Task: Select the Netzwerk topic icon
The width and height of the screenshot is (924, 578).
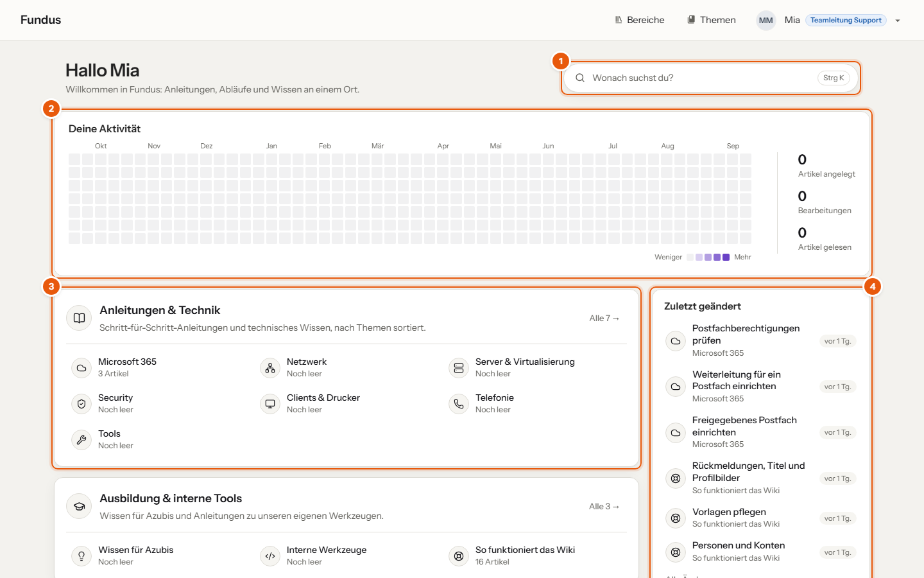Action: [x=270, y=368]
